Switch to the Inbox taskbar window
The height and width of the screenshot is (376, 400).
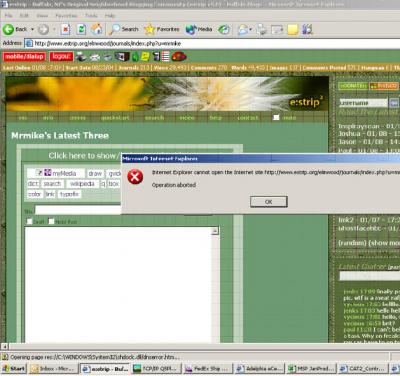click(54, 369)
